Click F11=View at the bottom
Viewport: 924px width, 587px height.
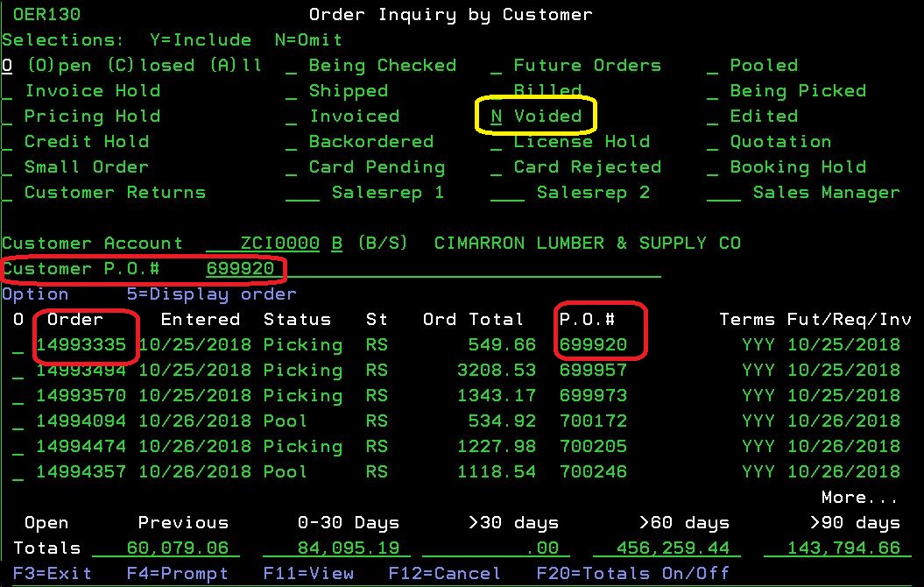click(x=308, y=574)
